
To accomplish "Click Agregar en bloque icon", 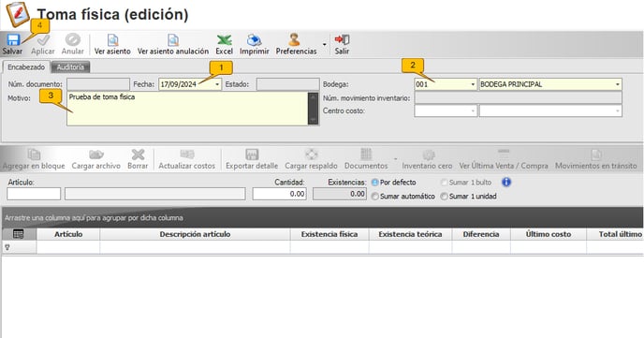I will click(x=34, y=154).
